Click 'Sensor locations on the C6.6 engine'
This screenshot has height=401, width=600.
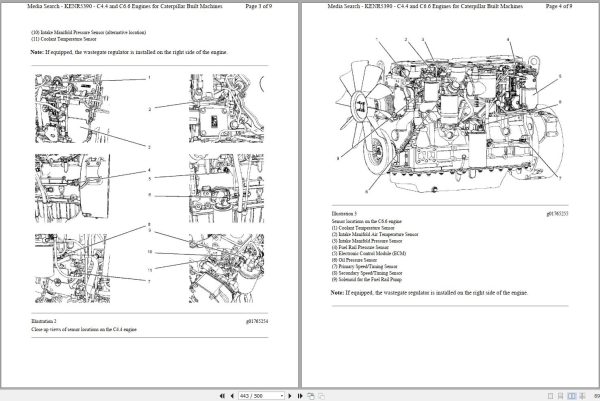click(367, 221)
